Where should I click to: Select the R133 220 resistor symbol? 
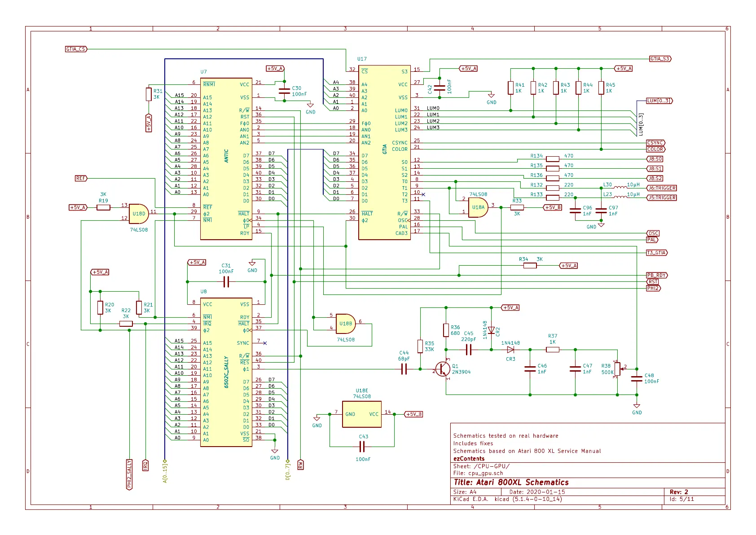click(553, 197)
